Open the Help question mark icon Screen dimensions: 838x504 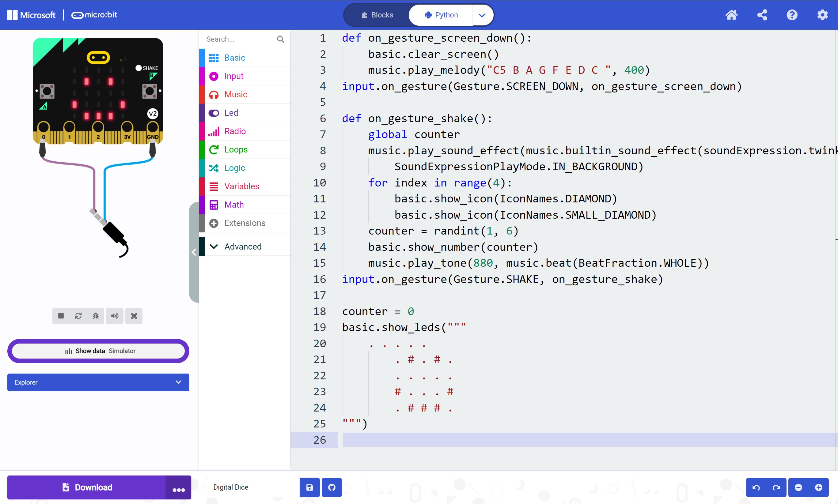click(792, 15)
